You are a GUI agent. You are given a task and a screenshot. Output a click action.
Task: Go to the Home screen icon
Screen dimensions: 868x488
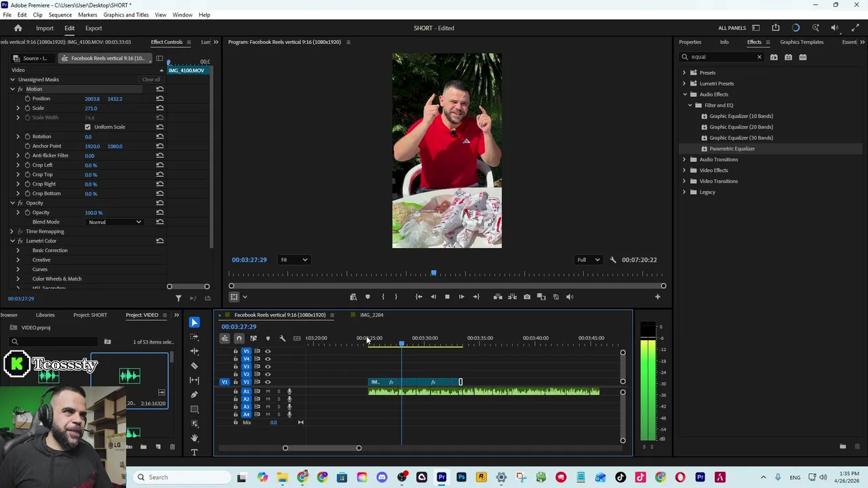coord(18,28)
